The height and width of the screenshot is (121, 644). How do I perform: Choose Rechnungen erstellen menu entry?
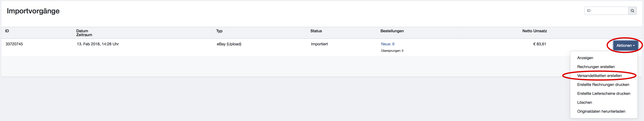tap(596, 67)
